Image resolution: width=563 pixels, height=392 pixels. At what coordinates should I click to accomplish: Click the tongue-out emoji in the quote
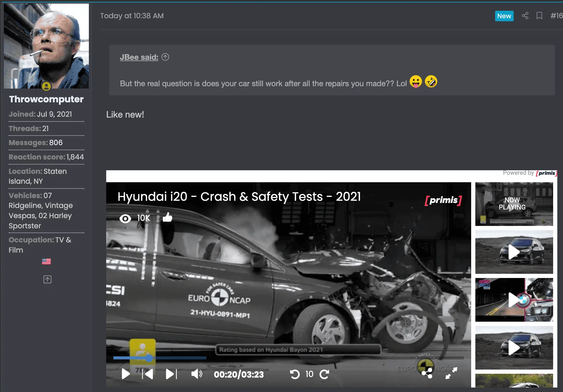(x=416, y=81)
